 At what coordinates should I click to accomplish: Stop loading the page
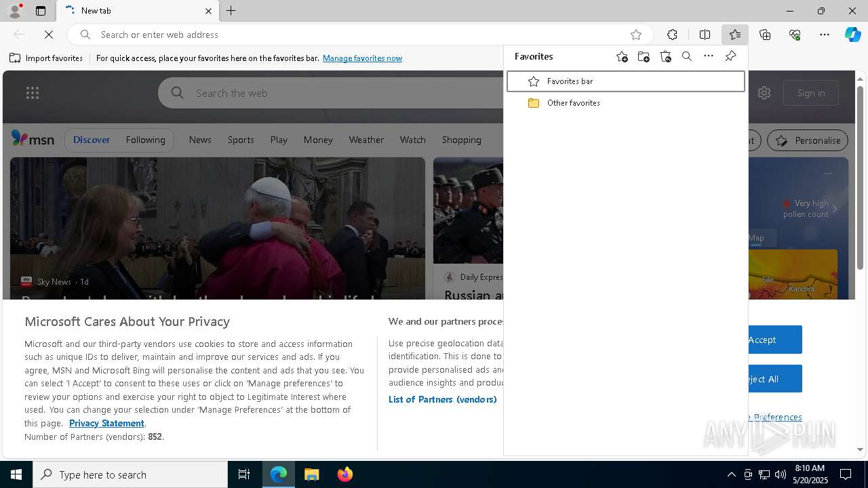pyautogui.click(x=49, y=35)
